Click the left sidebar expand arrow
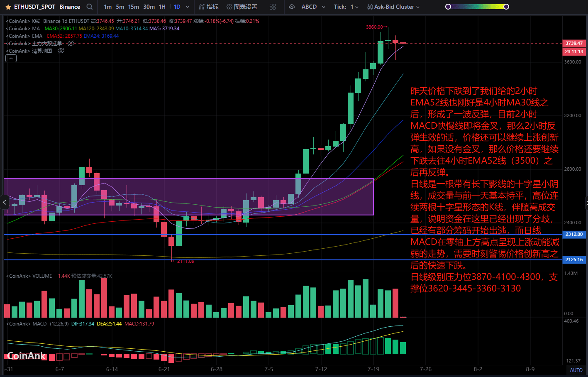Screen dimensions: 588x377 pyautogui.click(x=5, y=203)
